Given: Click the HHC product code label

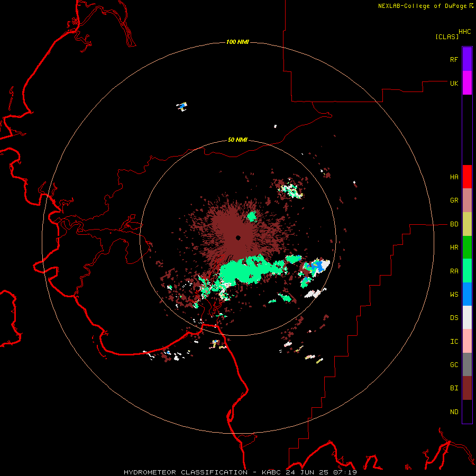Looking at the screenshot, I should [x=464, y=32].
